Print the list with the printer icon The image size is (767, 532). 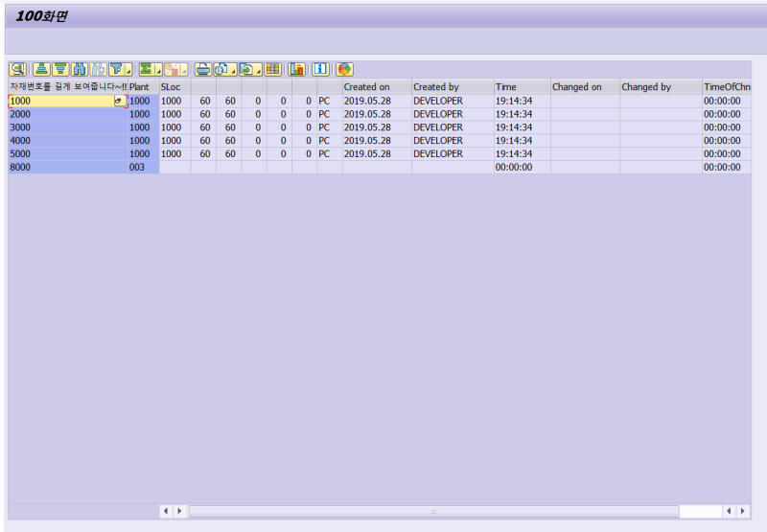(203, 69)
